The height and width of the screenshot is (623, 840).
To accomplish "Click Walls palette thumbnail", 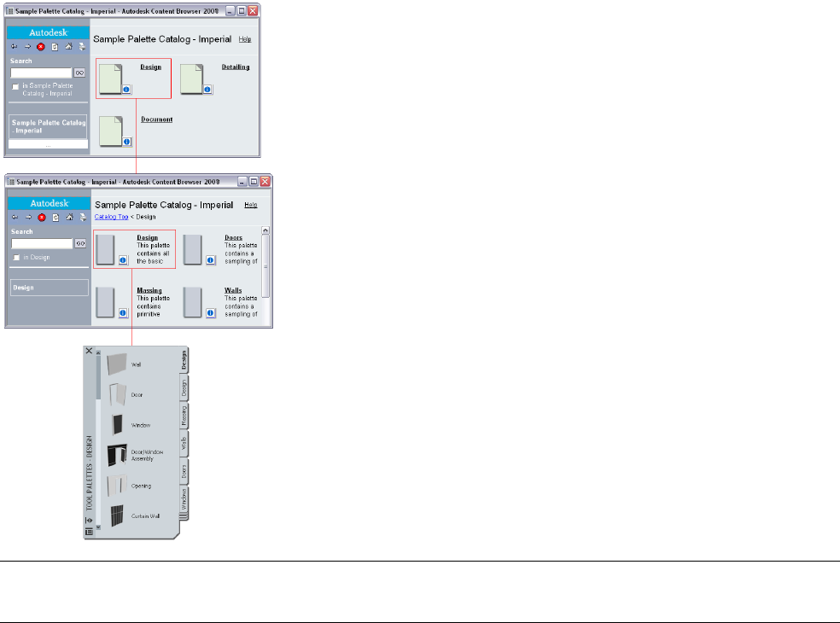I will pyautogui.click(x=193, y=302).
